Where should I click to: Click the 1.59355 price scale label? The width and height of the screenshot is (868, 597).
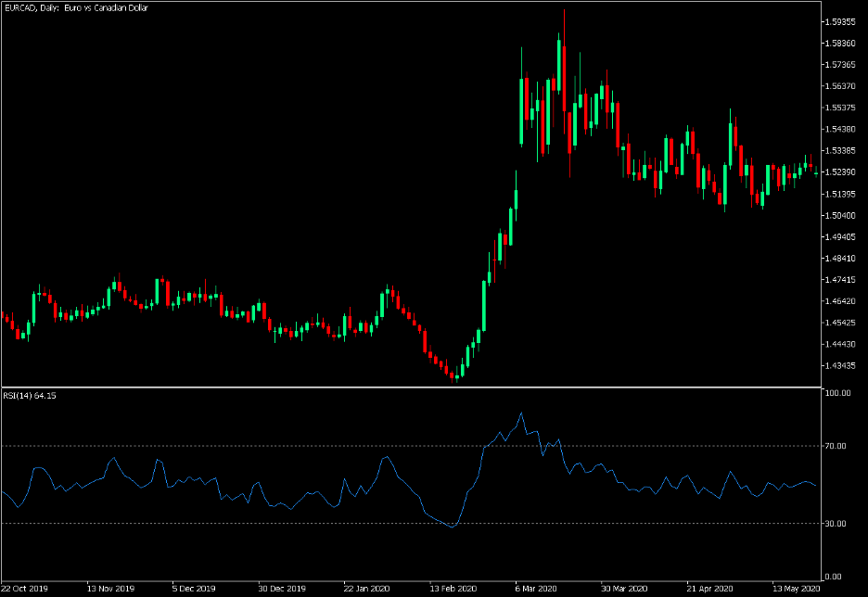click(x=842, y=21)
